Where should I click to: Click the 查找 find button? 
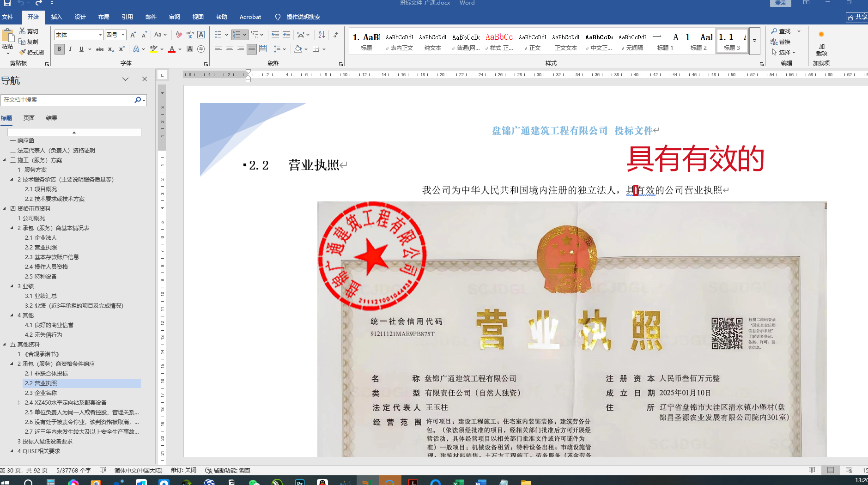tap(781, 31)
